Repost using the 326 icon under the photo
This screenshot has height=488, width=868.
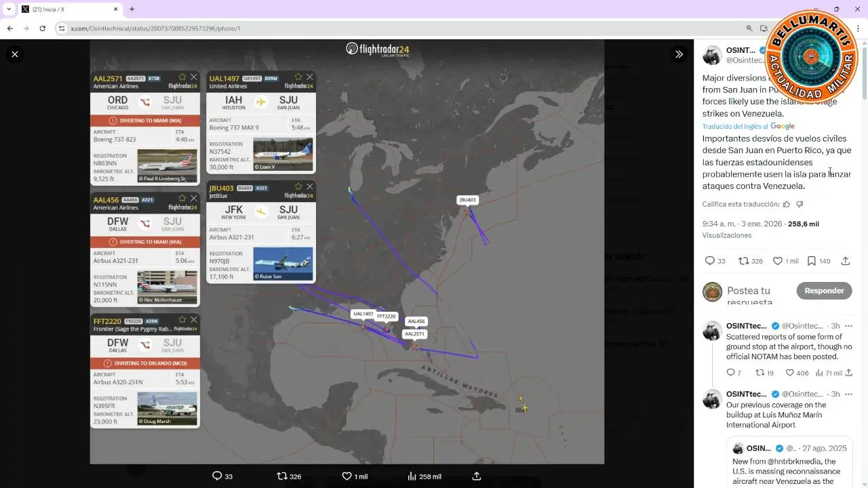289,476
